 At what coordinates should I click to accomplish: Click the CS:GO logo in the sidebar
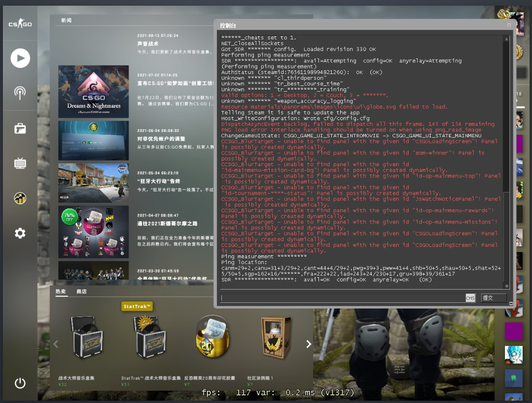20,24
